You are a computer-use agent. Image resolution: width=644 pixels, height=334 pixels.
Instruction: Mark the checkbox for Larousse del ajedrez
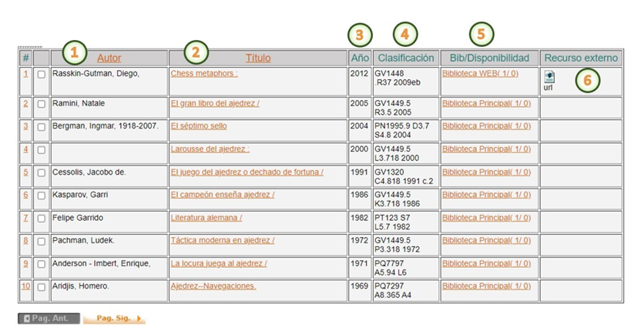point(41,150)
